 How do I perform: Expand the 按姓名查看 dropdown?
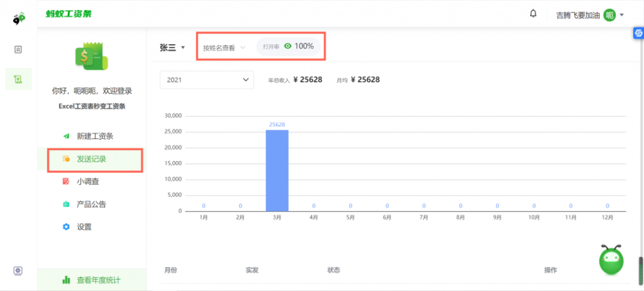[x=224, y=47]
